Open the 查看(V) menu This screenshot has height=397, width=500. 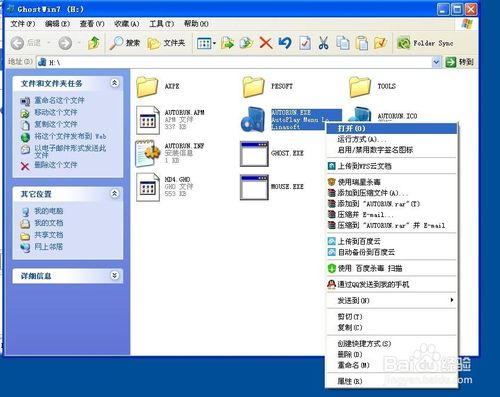click(92, 24)
